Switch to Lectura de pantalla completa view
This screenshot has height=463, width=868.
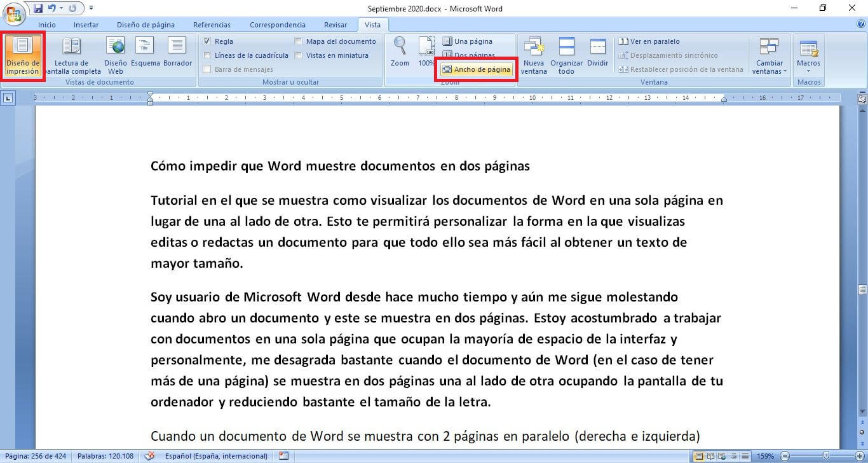71,55
